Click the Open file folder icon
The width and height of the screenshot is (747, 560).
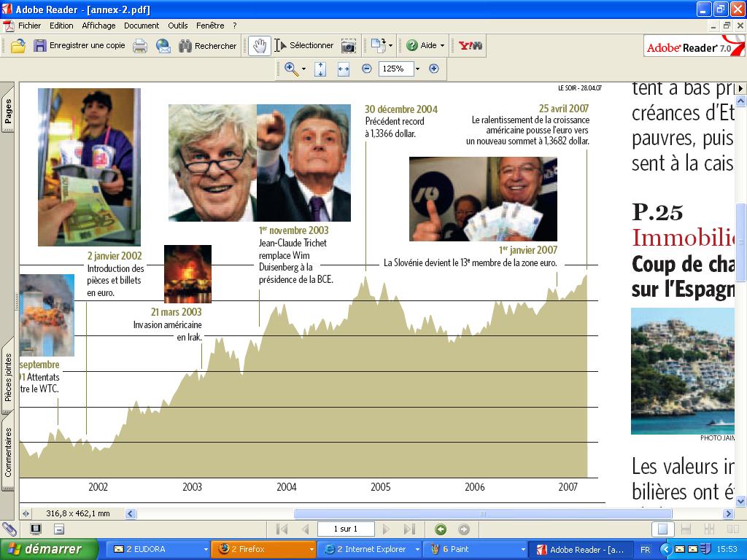18,46
